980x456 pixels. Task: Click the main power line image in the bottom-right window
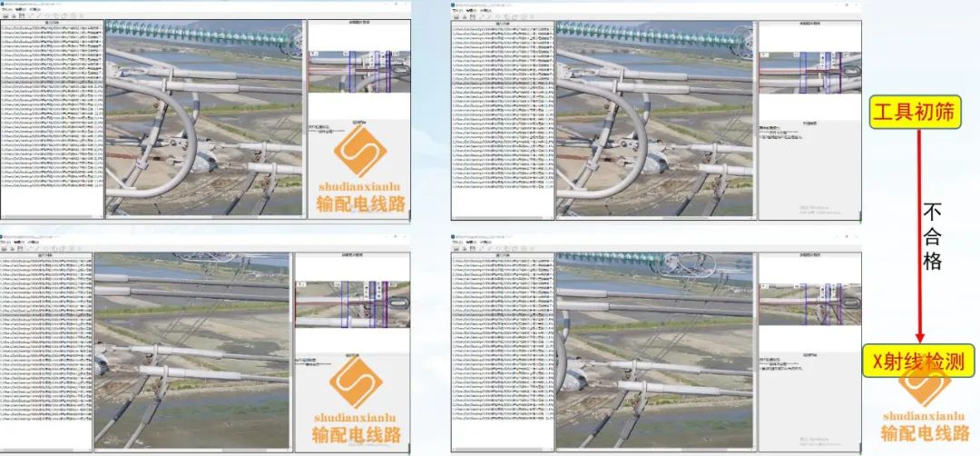click(x=655, y=351)
